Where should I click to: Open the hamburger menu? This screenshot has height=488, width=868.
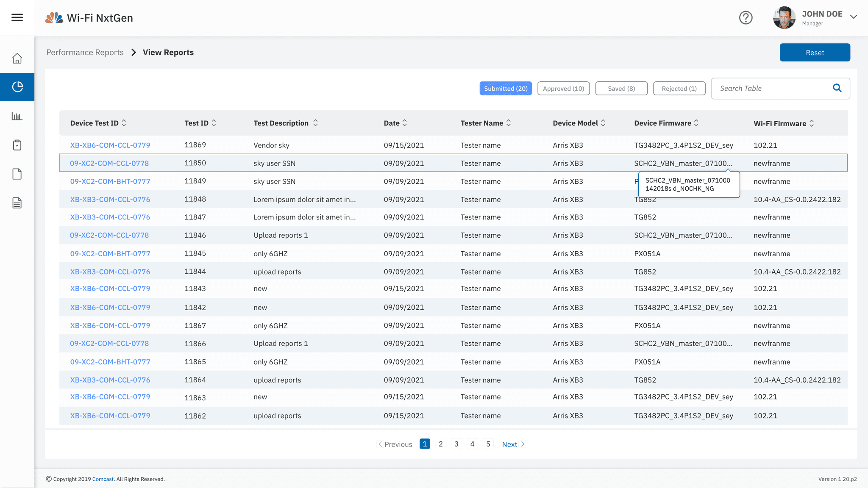(17, 17)
